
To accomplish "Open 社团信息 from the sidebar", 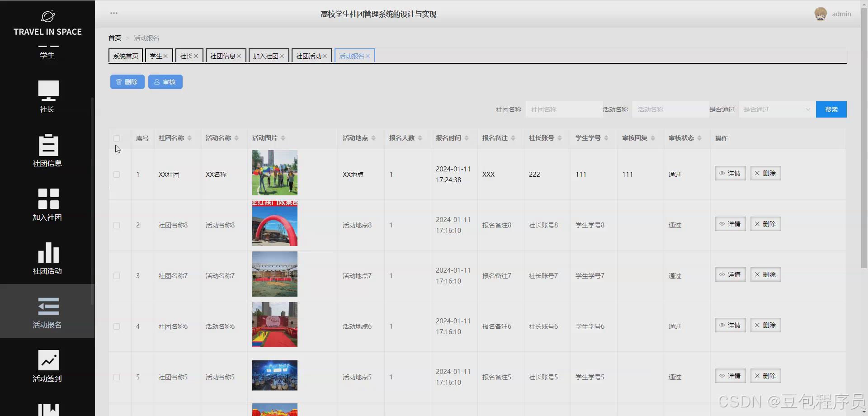I will pyautogui.click(x=47, y=151).
